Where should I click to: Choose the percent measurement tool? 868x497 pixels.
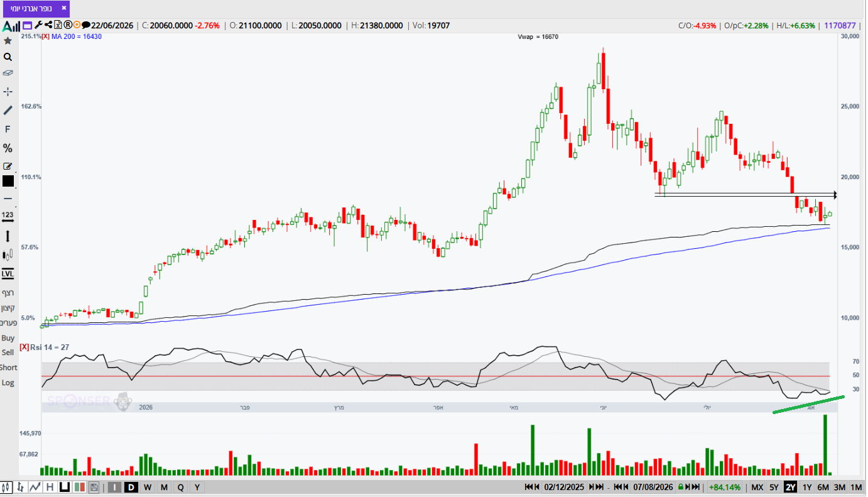click(8, 148)
